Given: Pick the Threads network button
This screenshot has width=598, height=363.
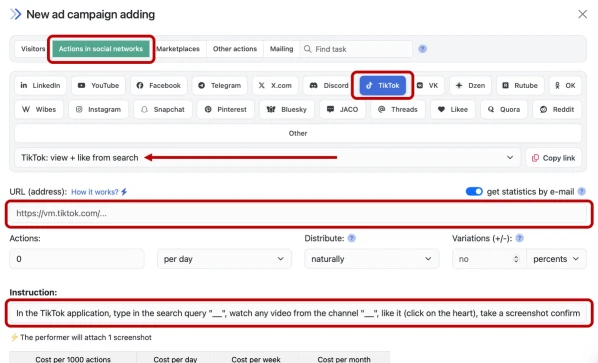Looking at the screenshot, I should point(398,109).
